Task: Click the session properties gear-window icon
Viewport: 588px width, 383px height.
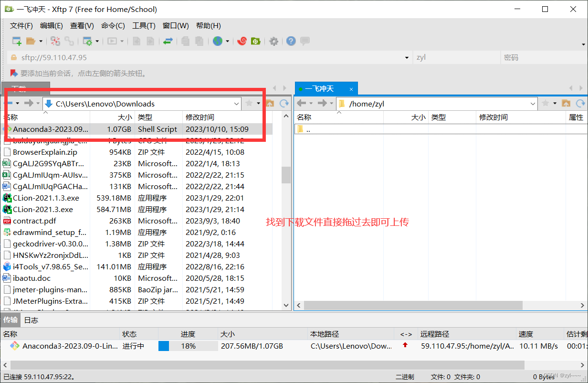Action: pos(87,41)
